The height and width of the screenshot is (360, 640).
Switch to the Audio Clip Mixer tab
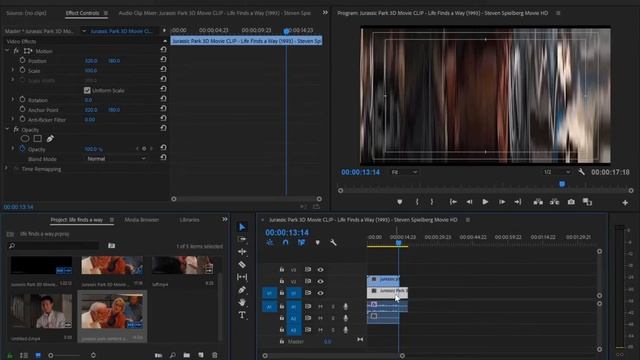click(x=215, y=13)
